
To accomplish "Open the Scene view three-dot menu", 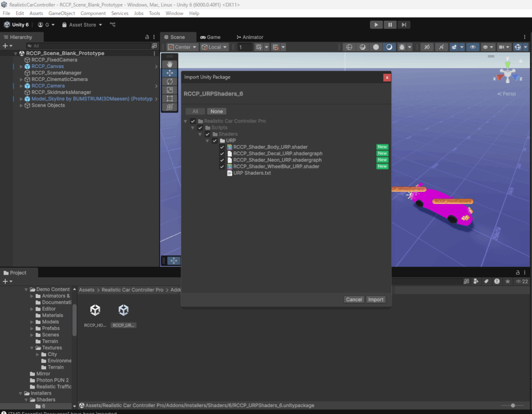I will click(525, 37).
